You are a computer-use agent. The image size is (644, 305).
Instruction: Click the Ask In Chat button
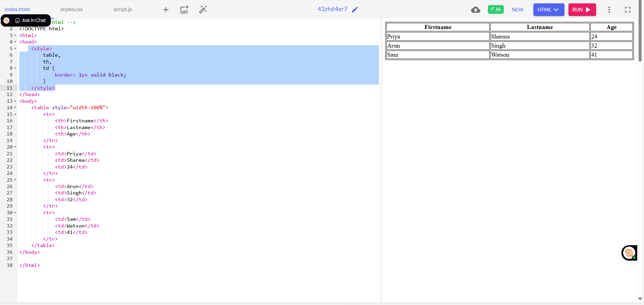pyautogui.click(x=30, y=21)
